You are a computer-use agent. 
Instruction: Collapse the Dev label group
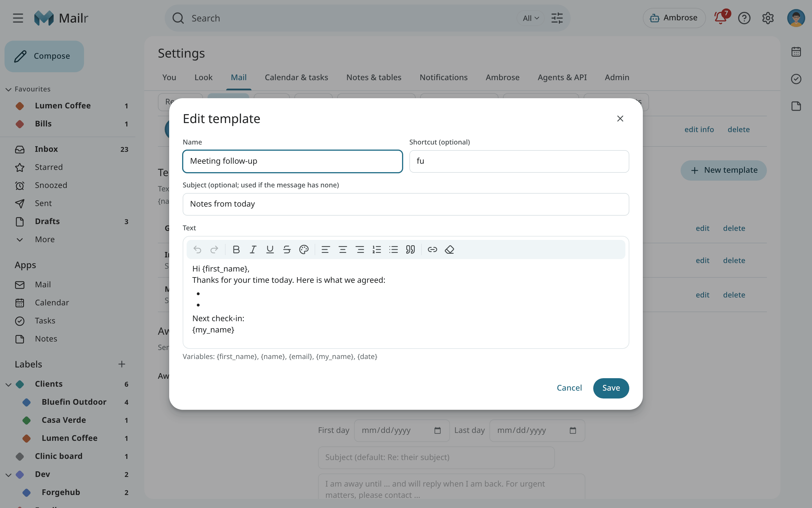8,475
